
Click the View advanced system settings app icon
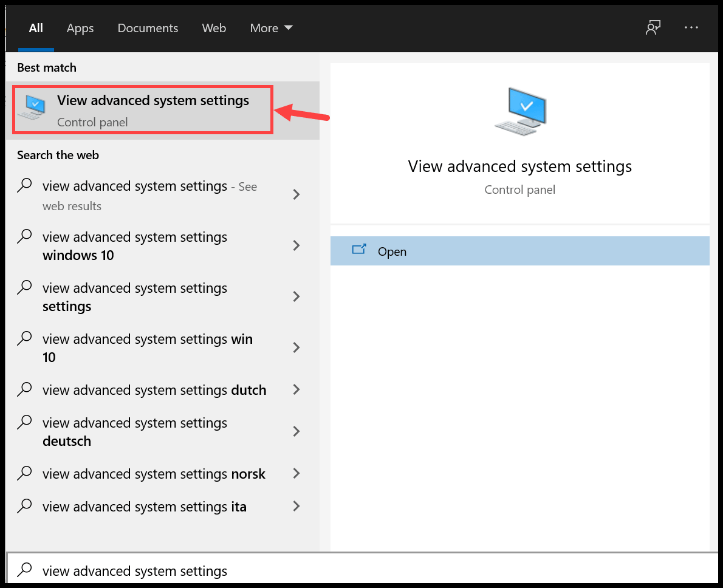[32, 106]
